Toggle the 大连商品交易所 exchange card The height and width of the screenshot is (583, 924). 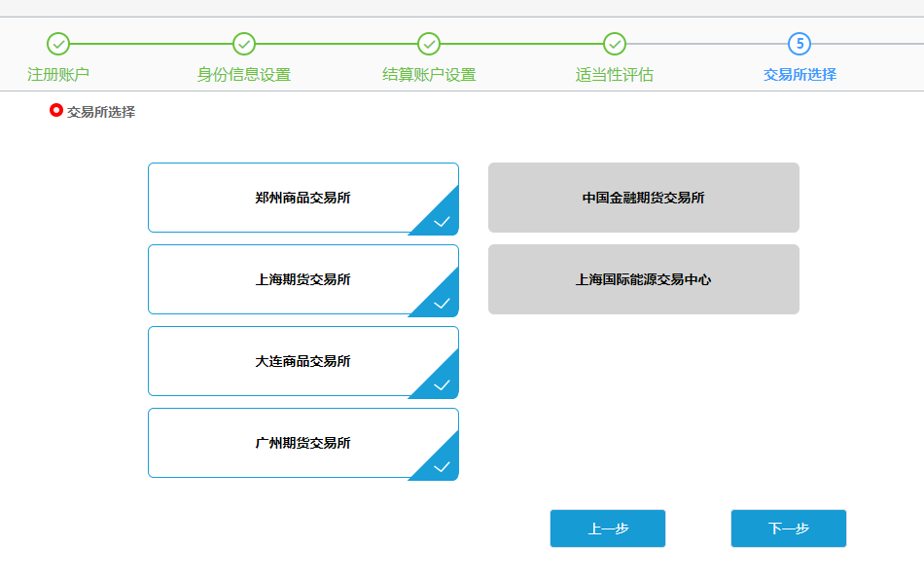[303, 361]
